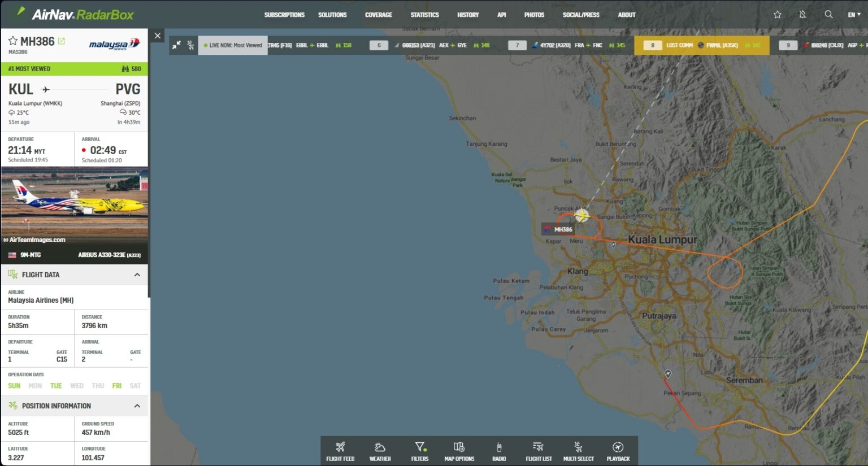This screenshot has height=466, width=868.
Task: Open the Flight List panel
Action: pyautogui.click(x=539, y=451)
